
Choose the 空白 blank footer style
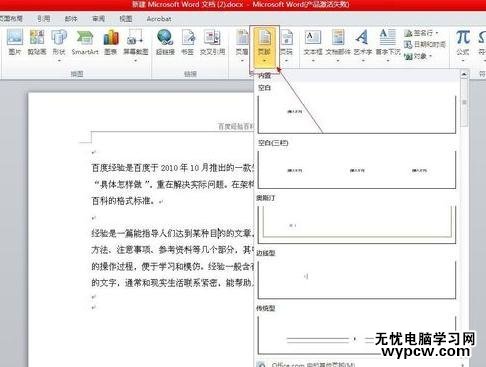point(357,114)
